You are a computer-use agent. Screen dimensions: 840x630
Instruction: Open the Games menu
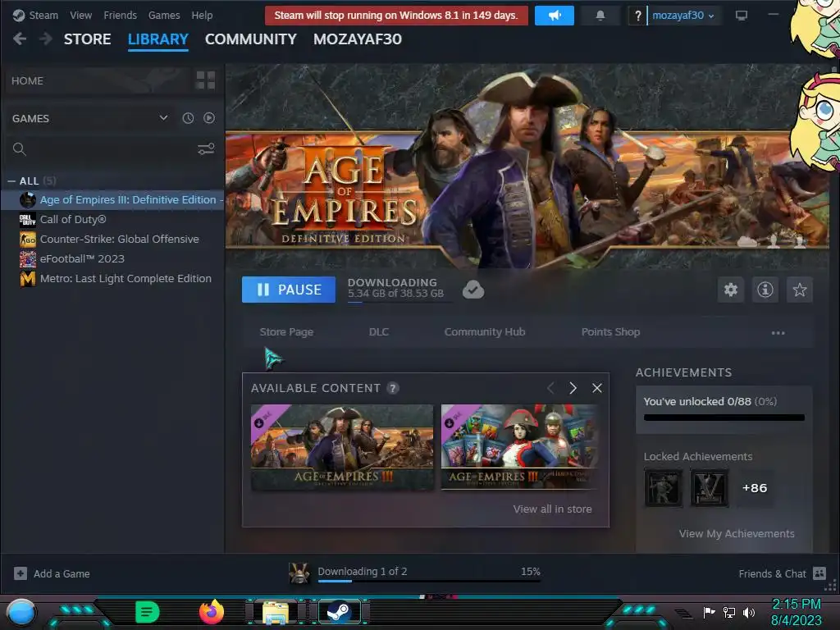point(164,15)
